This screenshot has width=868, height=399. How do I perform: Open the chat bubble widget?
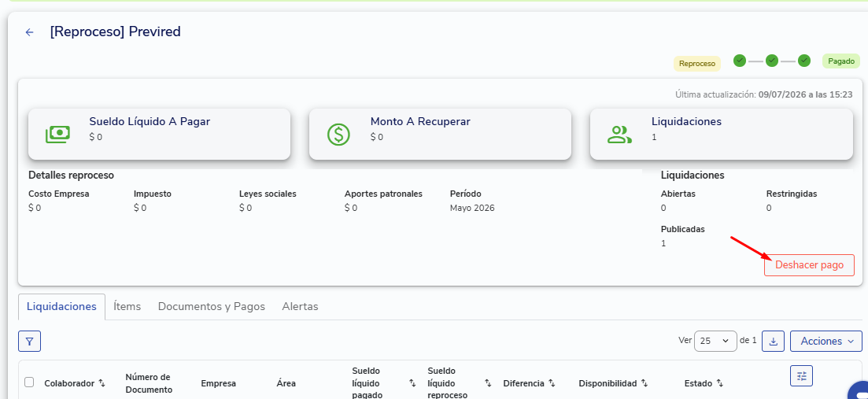859,390
